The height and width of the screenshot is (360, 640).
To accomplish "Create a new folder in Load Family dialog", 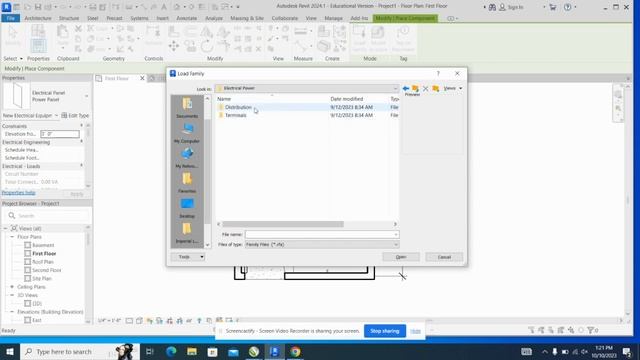I will pos(436,88).
